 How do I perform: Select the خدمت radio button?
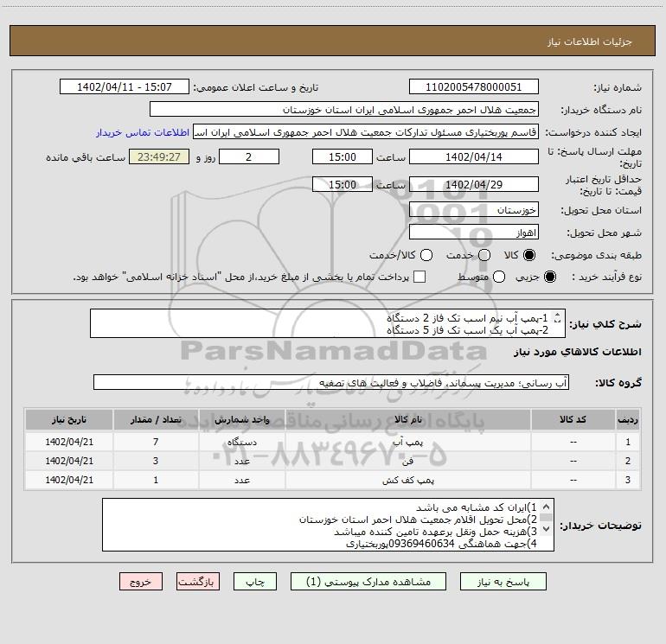point(484,255)
